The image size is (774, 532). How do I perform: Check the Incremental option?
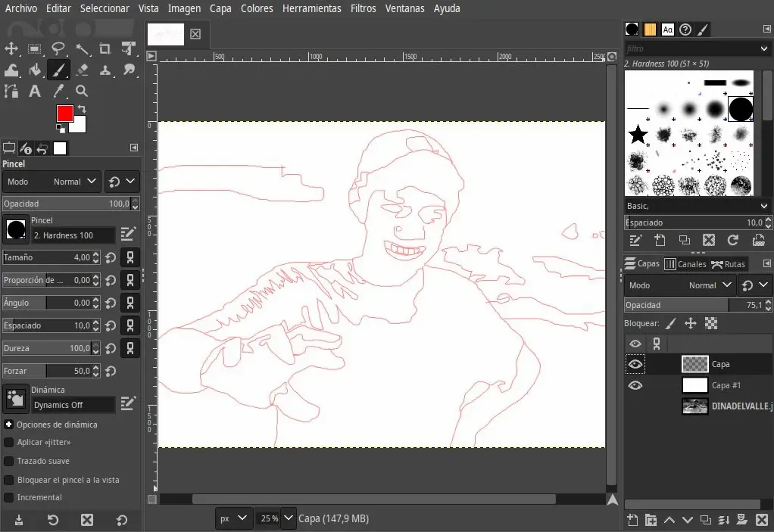click(x=9, y=497)
